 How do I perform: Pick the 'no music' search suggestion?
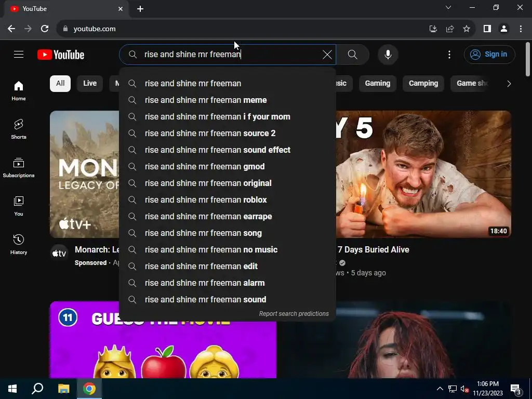tap(228, 250)
